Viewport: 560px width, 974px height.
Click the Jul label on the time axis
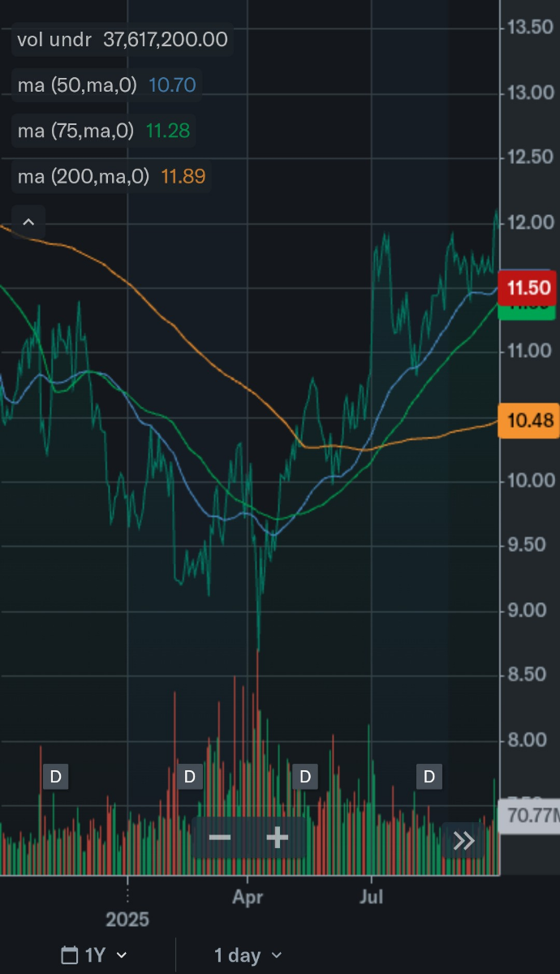[372, 898]
